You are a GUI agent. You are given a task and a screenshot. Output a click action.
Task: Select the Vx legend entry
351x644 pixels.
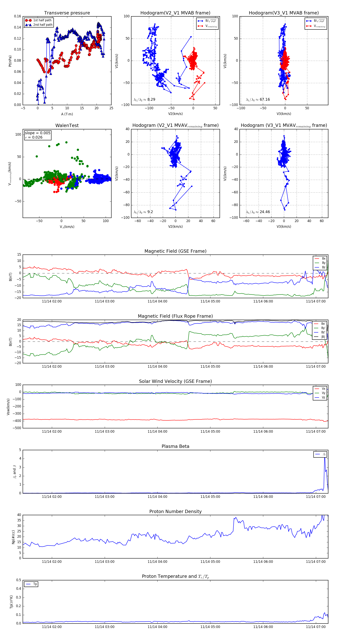coord(320,389)
